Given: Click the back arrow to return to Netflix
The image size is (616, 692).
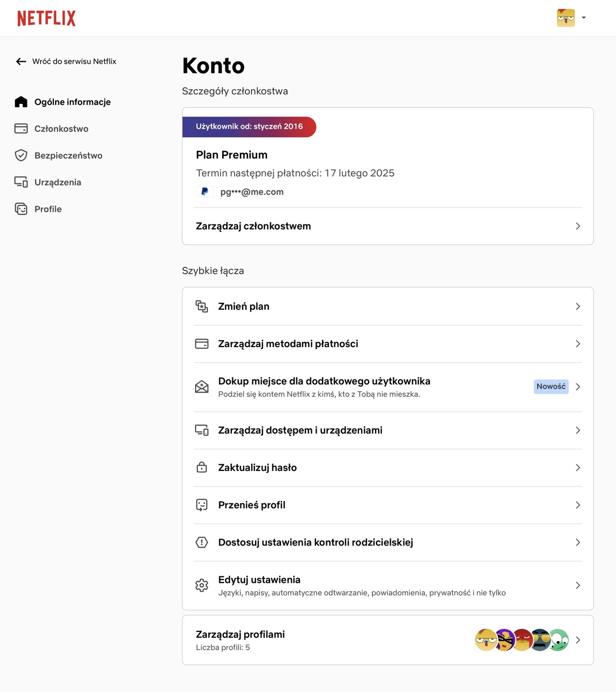Looking at the screenshot, I should click(21, 62).
